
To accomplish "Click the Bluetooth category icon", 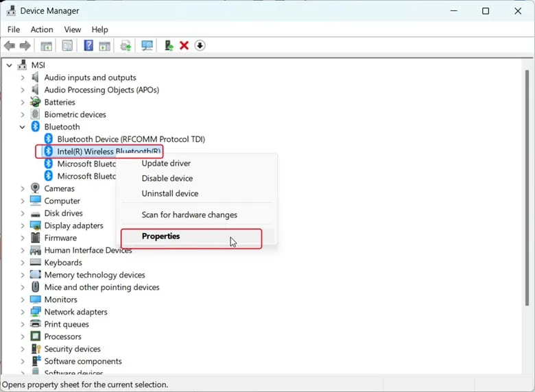I will click(36, 127).
